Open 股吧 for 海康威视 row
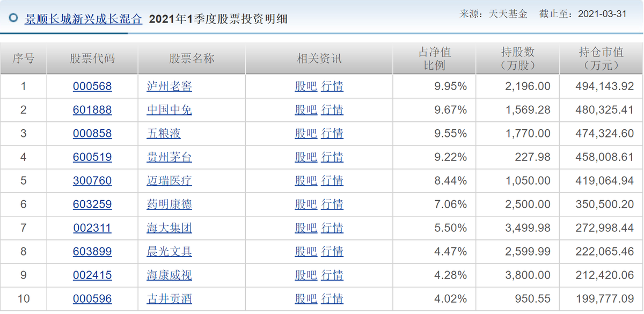The width and height of the screenshot is (644, 314). pos(306,275)
